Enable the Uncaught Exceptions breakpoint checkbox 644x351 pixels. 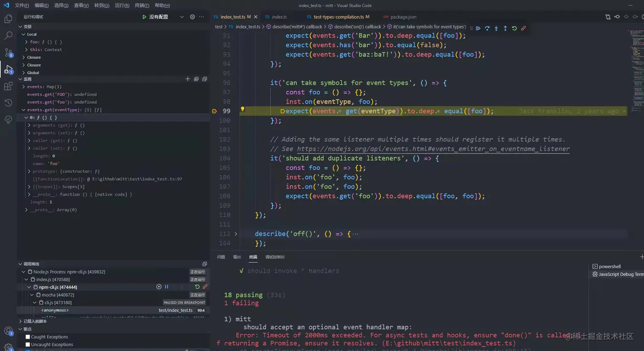click(28, 345)
